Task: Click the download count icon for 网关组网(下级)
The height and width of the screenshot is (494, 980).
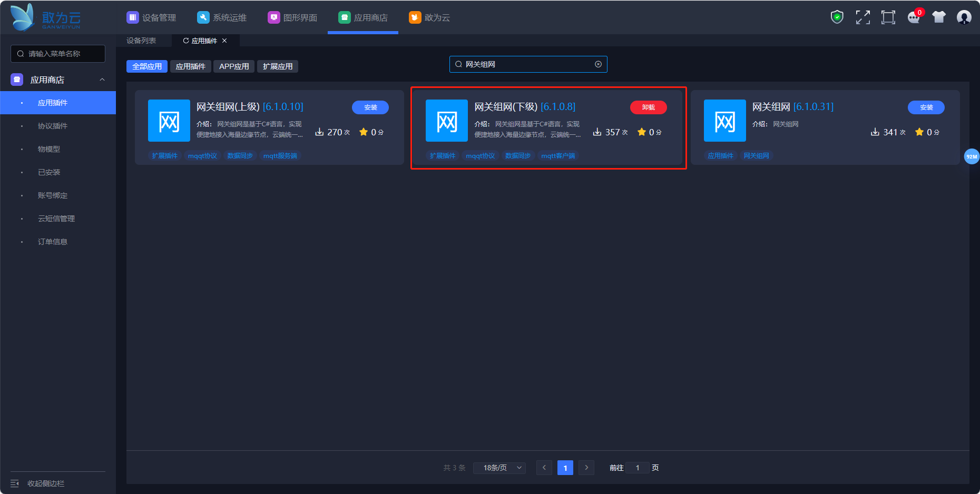Action: 597,132
